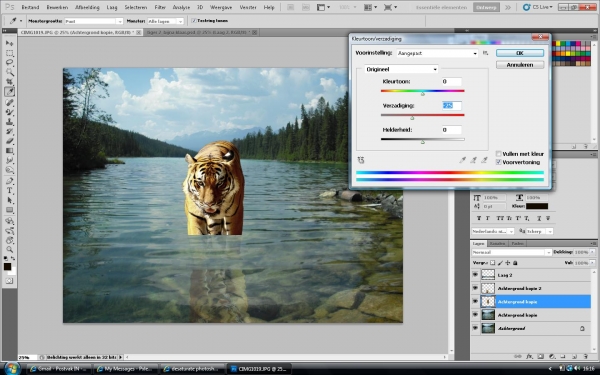The height and width of the screenshot is (375, 600).
Task: Toggle the Tonkring tonen checkbox
Action: click(194, 21)
